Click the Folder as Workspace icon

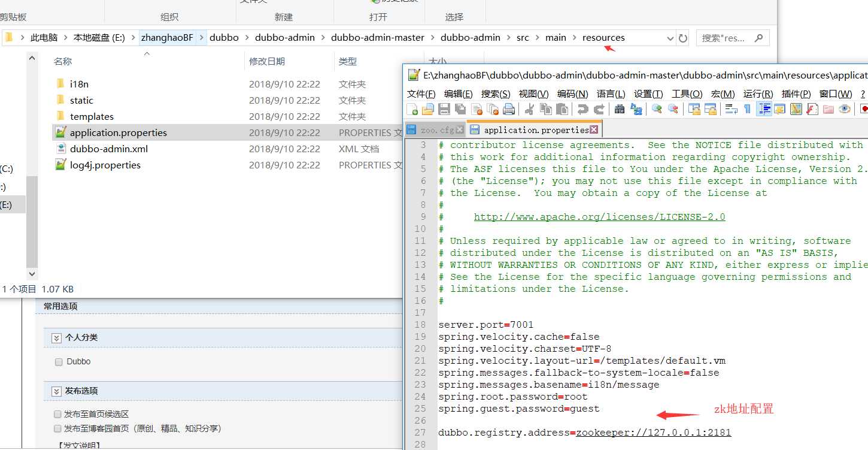pyautogui.click(x=828, y=109)
